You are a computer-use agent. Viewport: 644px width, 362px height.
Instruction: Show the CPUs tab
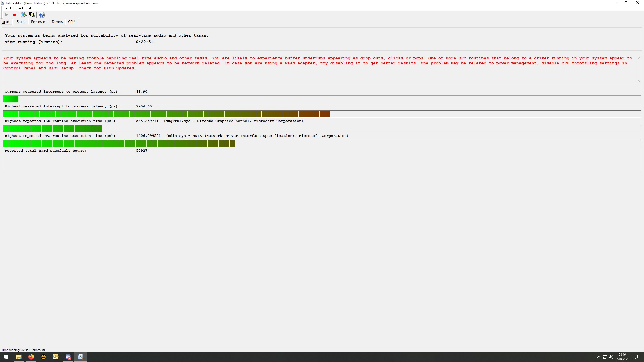72,22
